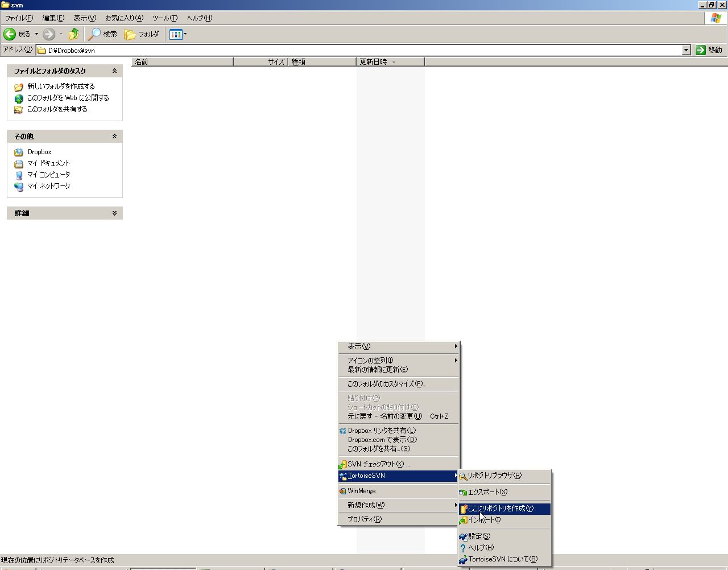Select リポジトリブラウザ(R) submenu item
The width and height of the screenshot is (728, 570).
click(x=504, y=476)
